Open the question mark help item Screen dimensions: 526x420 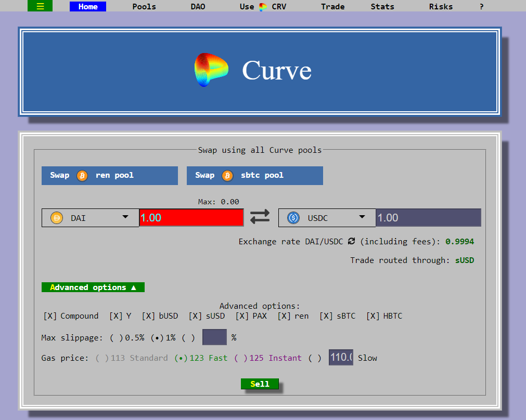(481, 7)
